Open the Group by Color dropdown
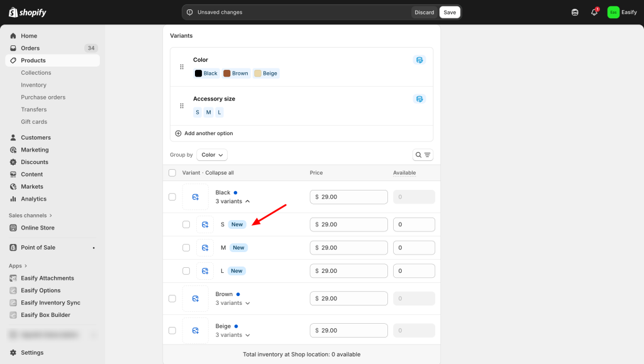Viewport: 644px width, 364px height. point(212,155)
